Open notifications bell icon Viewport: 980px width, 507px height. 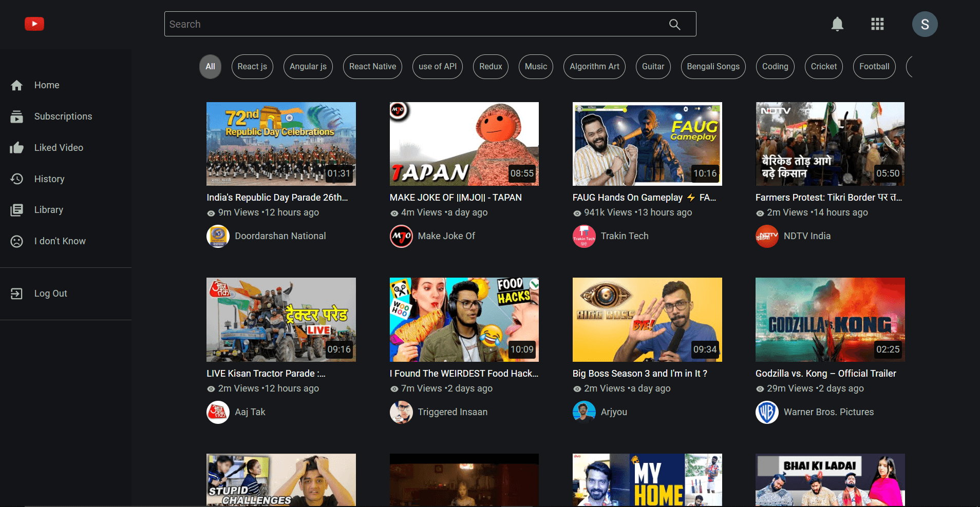tap(837, 24)
